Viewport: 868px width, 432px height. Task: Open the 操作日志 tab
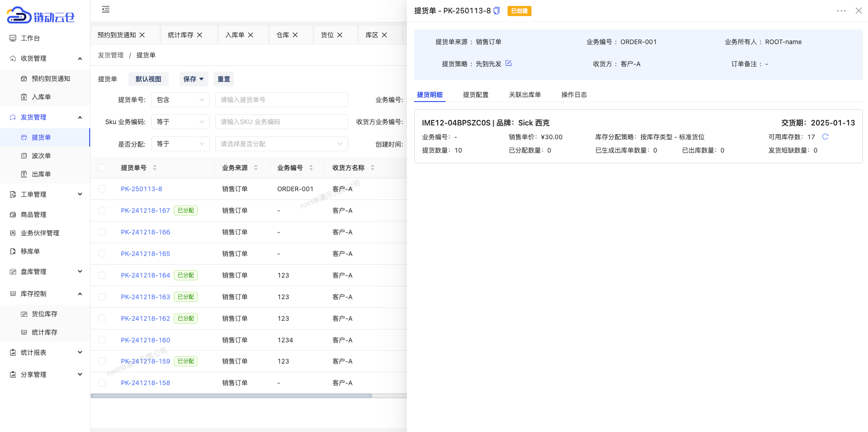pos(574,95)
